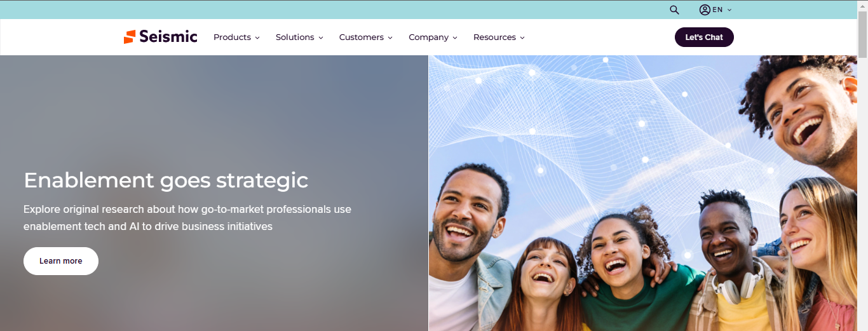This screenshot has height=331, width=868.
Task: Select the Customers navigation item
Action: pyautogui.click(x=362, y=37)
